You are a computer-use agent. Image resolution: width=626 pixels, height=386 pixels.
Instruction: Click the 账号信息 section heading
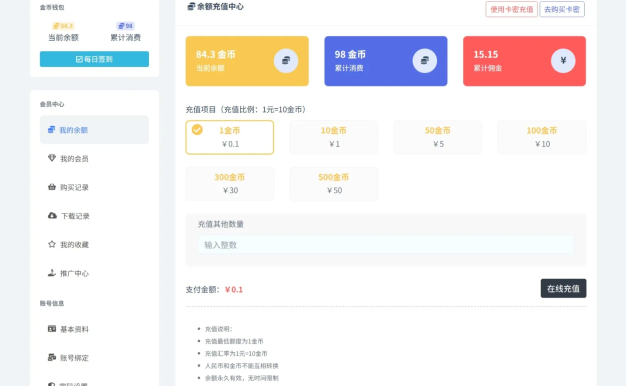click(52, 303)
